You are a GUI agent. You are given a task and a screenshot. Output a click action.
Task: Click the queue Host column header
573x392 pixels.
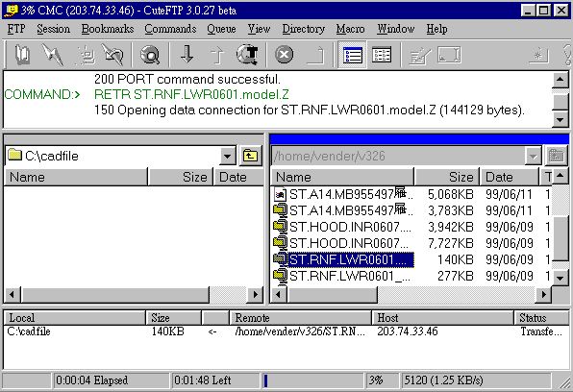(442, 317)
